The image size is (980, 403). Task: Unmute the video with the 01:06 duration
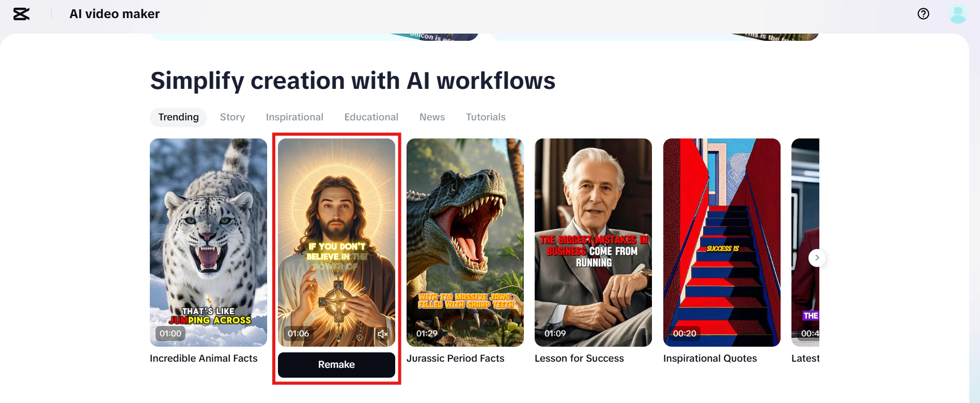tap(383, 334)
